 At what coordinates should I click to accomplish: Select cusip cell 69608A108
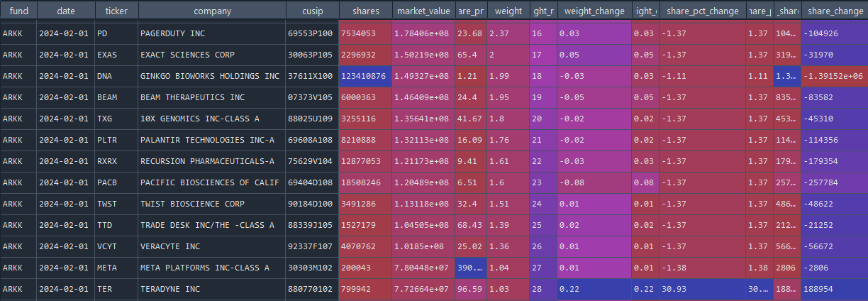point(312,140)
